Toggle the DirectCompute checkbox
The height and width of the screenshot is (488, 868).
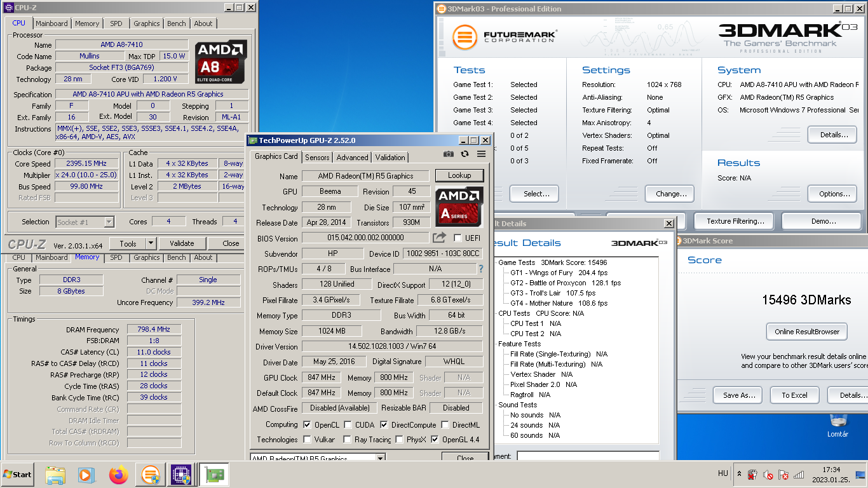[384, 425]
